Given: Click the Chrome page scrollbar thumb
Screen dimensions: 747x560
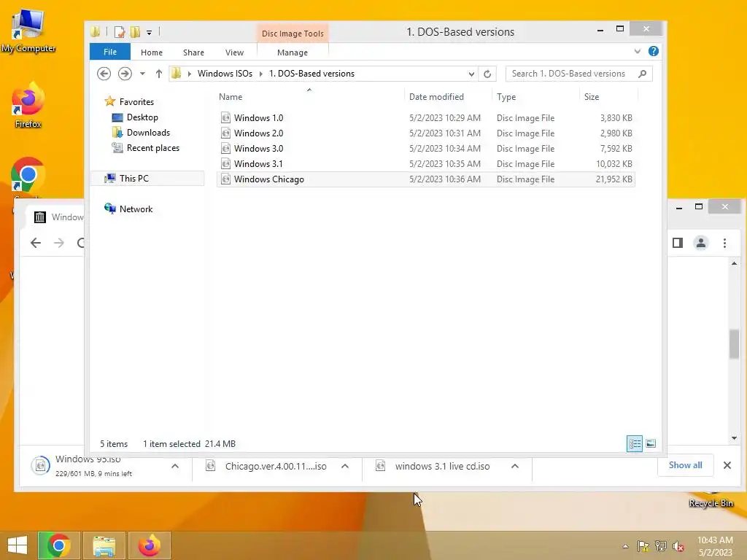Looking at the screenshot, I should [x=734, y=344].
